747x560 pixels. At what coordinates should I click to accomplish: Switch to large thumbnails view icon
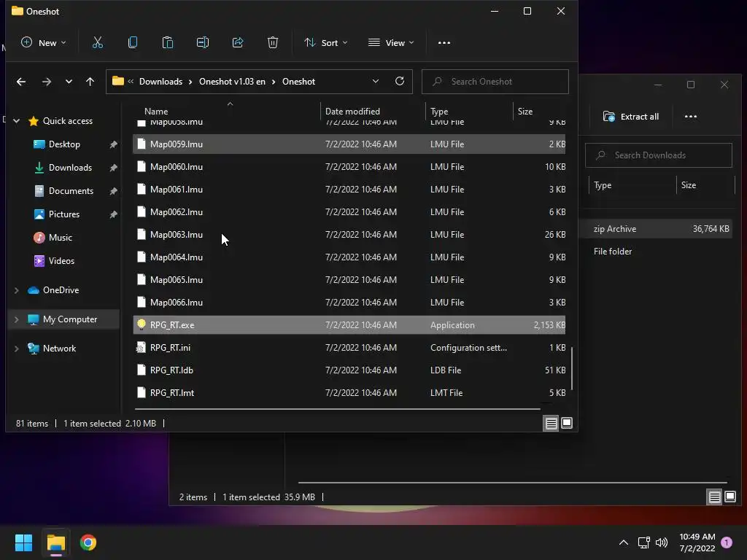(x=567, y=423)
